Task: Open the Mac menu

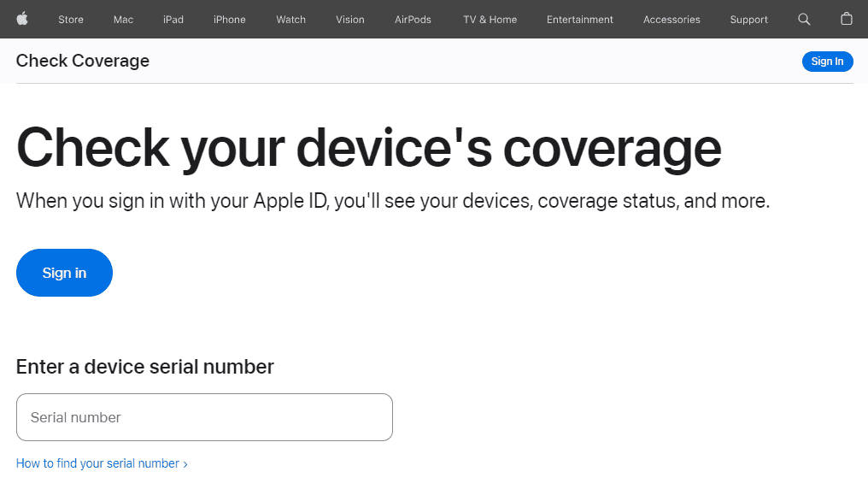Action: click(x=123, y=20)
